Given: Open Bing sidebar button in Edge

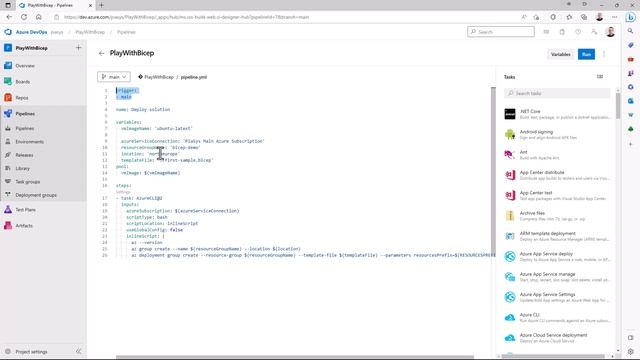Looking at the screenshot, I should coord(631,17).
